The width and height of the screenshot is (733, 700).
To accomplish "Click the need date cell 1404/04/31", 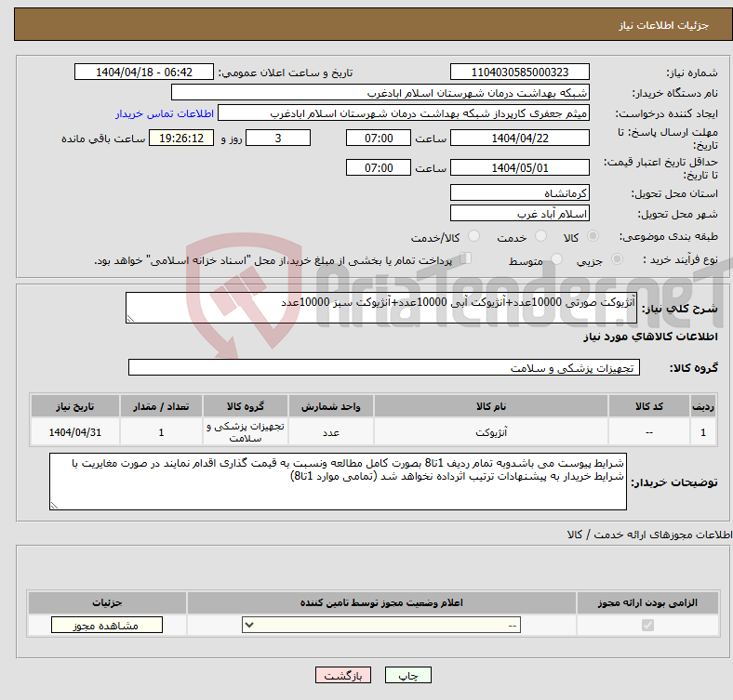I will 75,432.
